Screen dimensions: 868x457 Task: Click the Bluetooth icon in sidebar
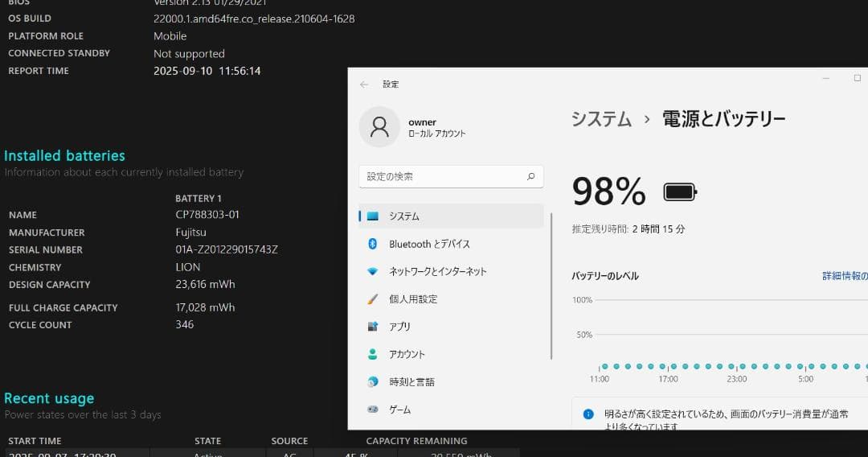[373, 244]
